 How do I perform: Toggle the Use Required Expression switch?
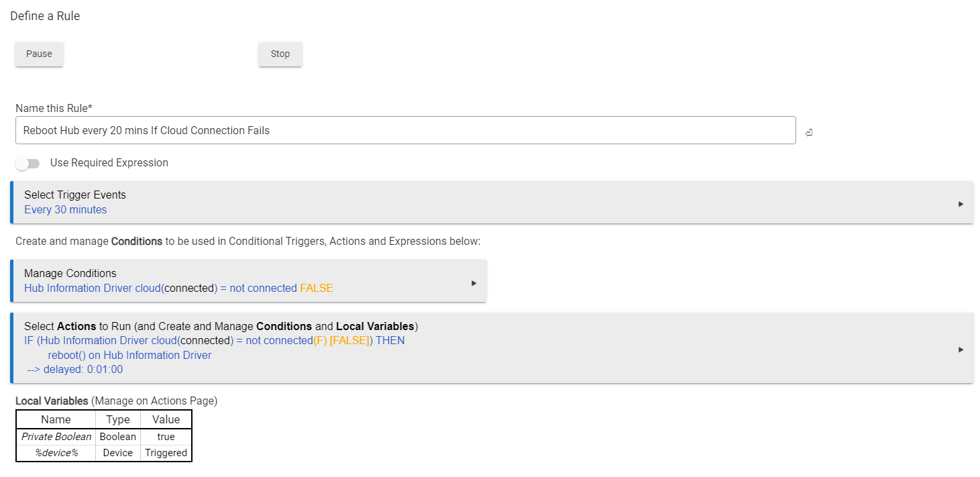[28, 163]
